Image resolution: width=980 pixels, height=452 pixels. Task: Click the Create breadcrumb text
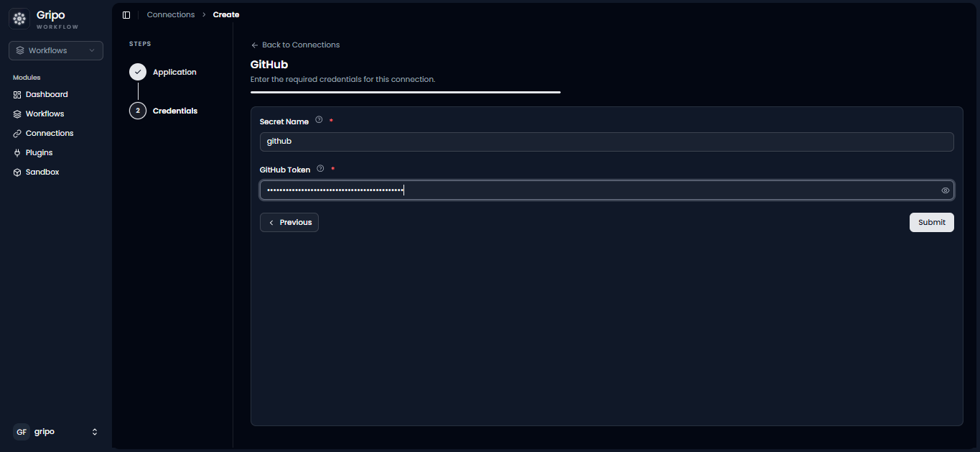click(226, 14)
